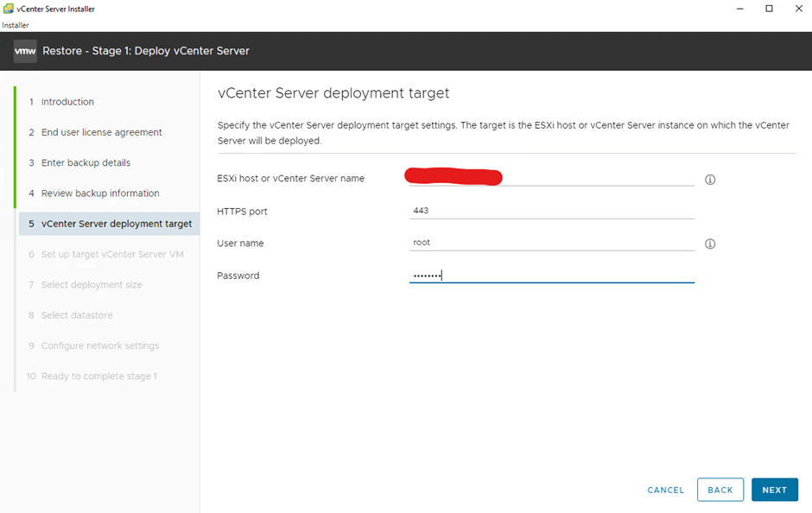Open the Installer menu
Screen dimensions: 812x513
[16, 25]
